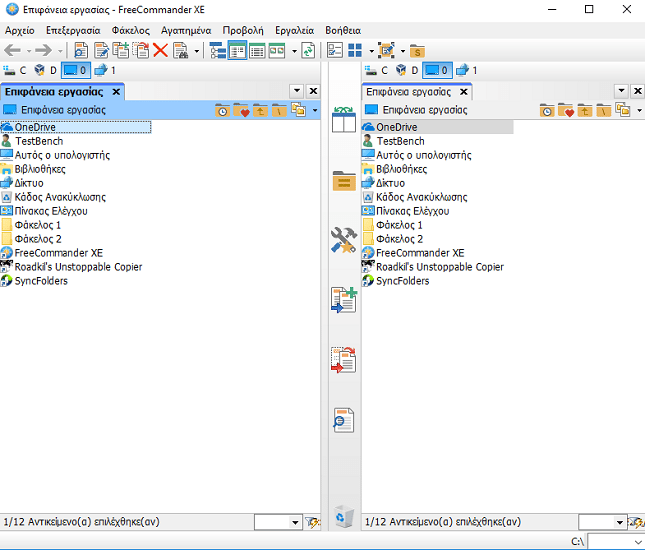Image resolution: width=645 pixels, height=550 pixels.
Task: Click the tools-and-star icon in the splitter bar
Action: click(344, 240)
